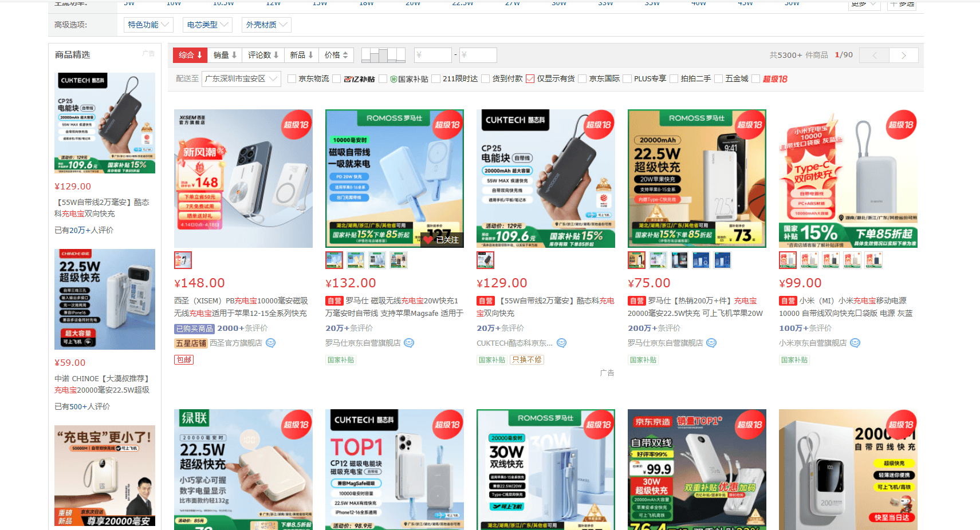Select the fourth variant thumbnail under ¥132.00 product
The image size is (980, 530).
click(x=398, y=260)
